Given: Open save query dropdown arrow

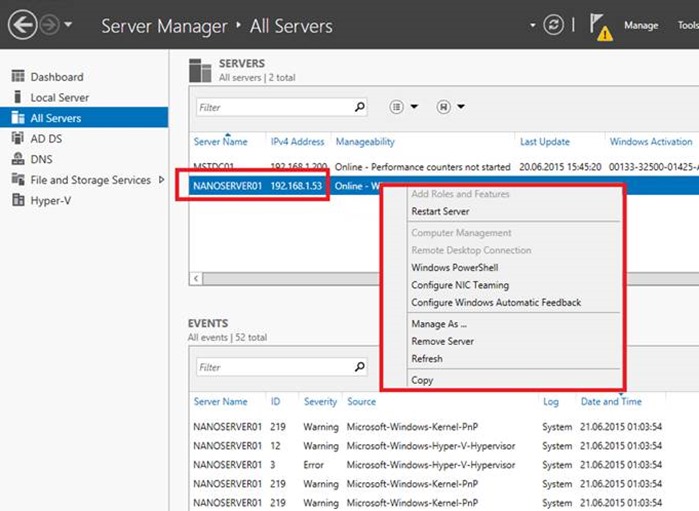Looking at the screenshot, I should (x=461, y=107).
